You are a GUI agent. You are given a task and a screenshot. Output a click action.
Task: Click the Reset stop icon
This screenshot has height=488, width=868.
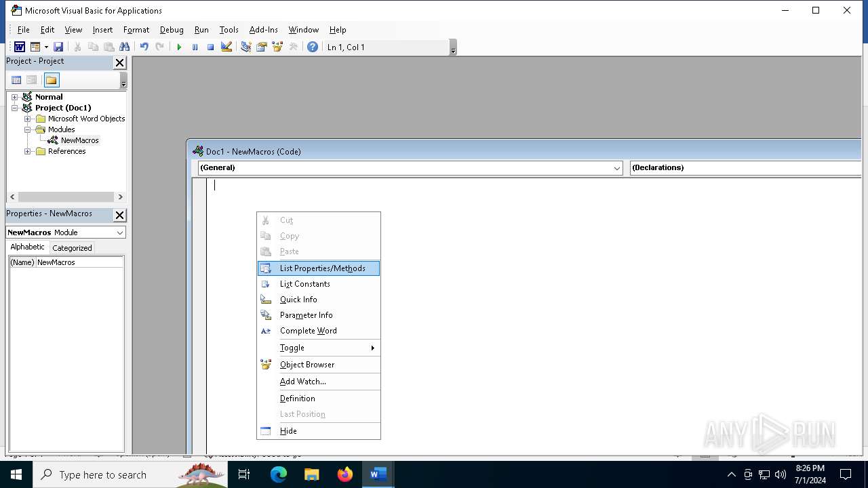pyautogui.click(x=210, y=47)
